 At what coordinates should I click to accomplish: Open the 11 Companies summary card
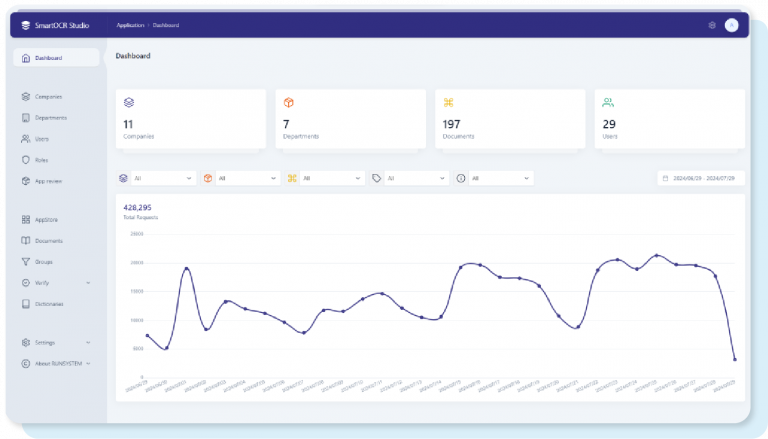click(191, 119)
